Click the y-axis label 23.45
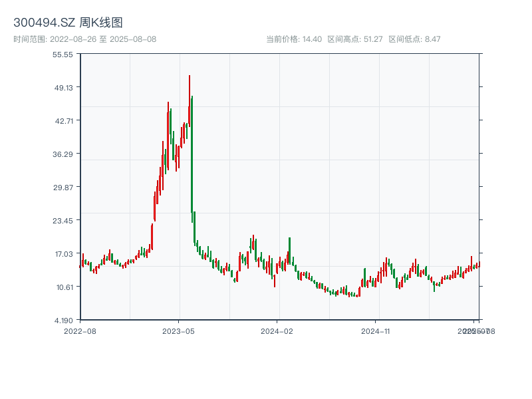The width and height of the screenshot is (532, 399). (63, 221)
